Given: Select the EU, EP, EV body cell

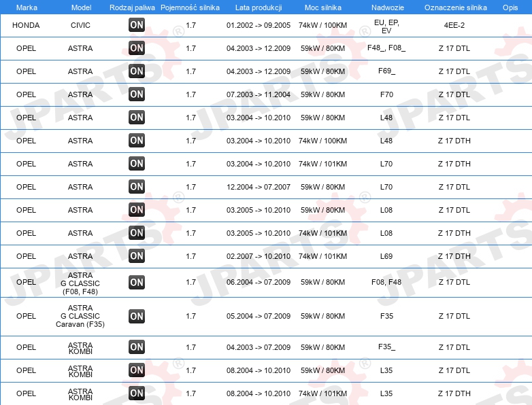Looking at the screenshot, I should 386,27.
